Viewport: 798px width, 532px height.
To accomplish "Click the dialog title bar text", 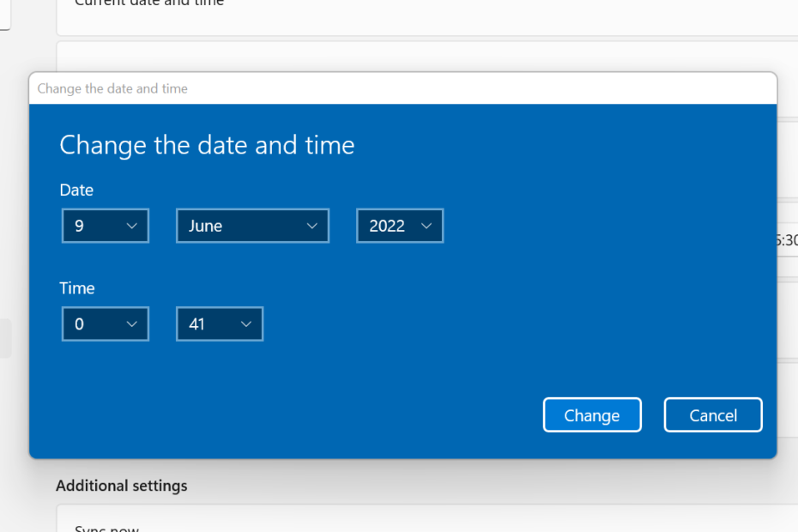I will pos(112,88).
